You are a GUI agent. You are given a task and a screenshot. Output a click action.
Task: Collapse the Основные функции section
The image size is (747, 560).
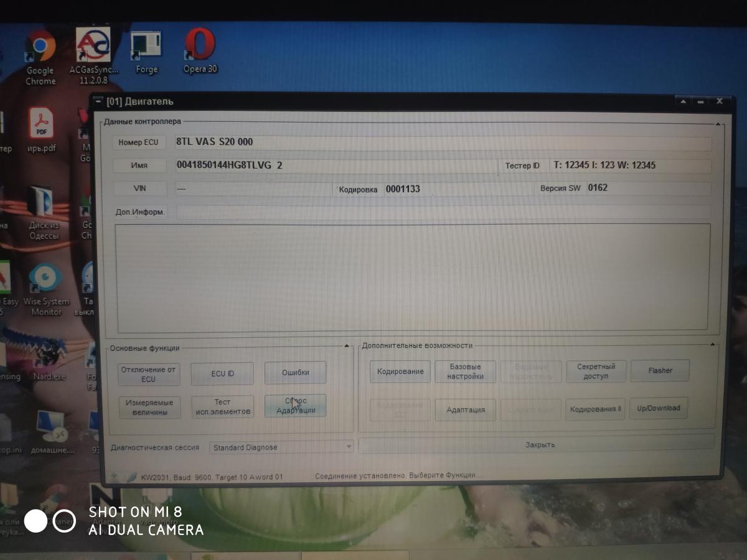(x=347, y=346)
